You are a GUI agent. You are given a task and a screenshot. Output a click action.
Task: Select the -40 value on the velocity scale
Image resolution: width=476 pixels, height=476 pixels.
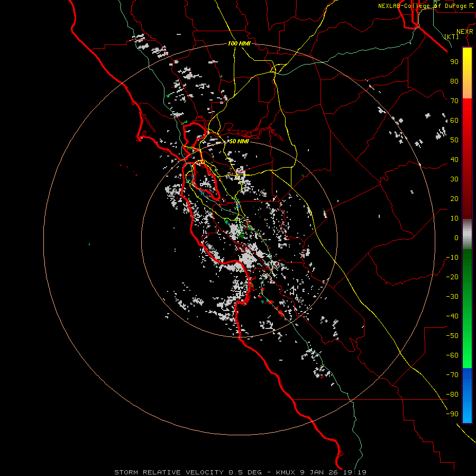point(452,316)
